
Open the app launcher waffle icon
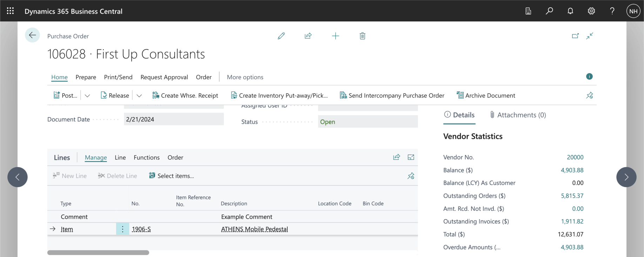(11, 11)
